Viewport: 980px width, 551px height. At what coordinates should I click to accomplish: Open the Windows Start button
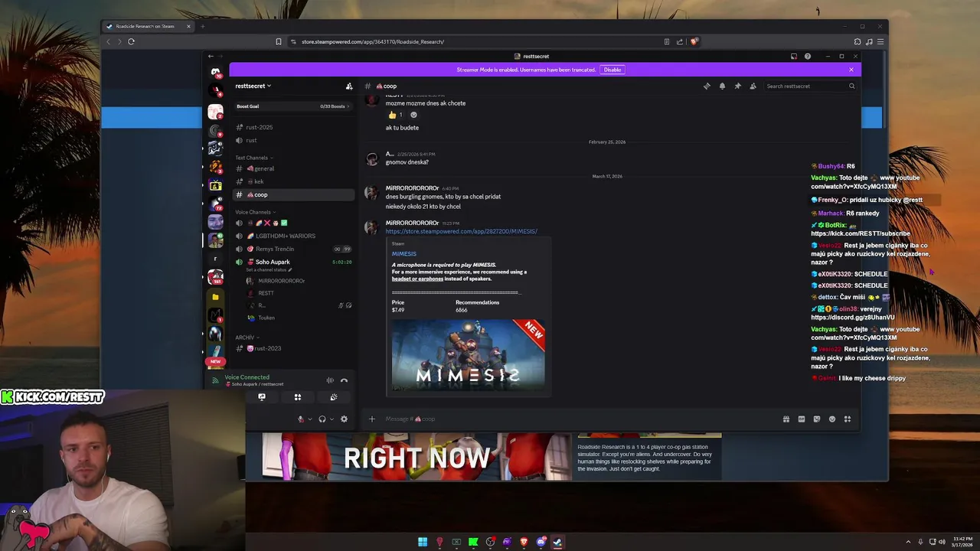coord(423,542)
